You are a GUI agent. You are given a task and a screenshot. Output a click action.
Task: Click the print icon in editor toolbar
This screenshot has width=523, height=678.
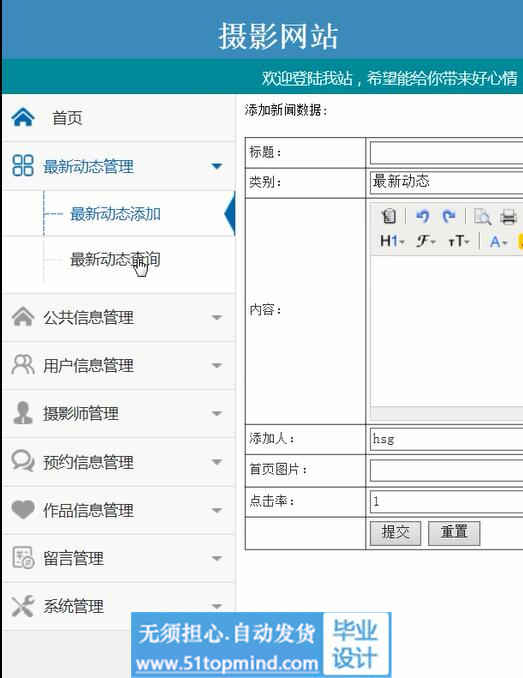[x=509, y=216]
